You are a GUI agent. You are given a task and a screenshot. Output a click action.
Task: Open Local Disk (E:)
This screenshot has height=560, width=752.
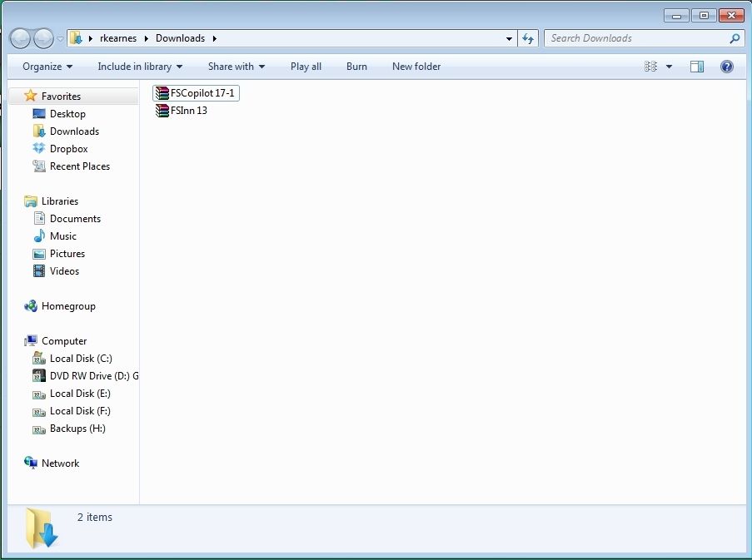(80, 394)
